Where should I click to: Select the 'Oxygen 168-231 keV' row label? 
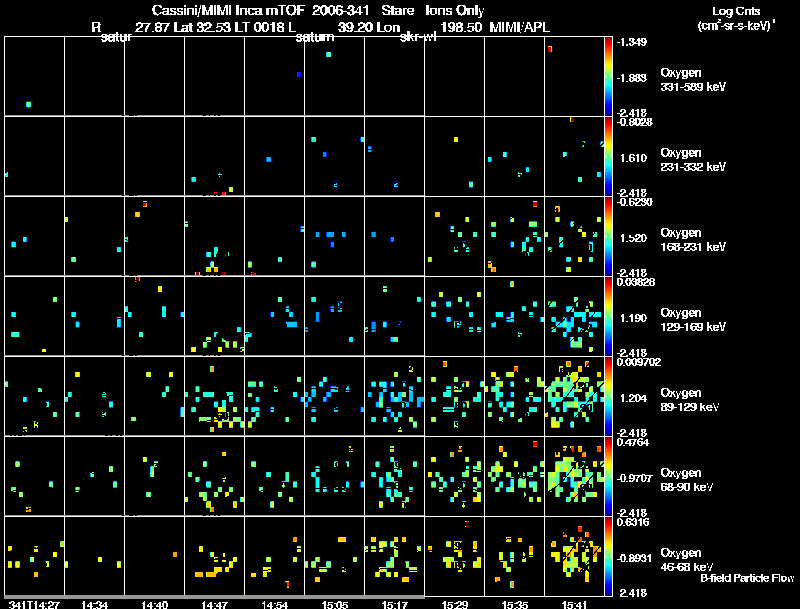click(693, 240)
